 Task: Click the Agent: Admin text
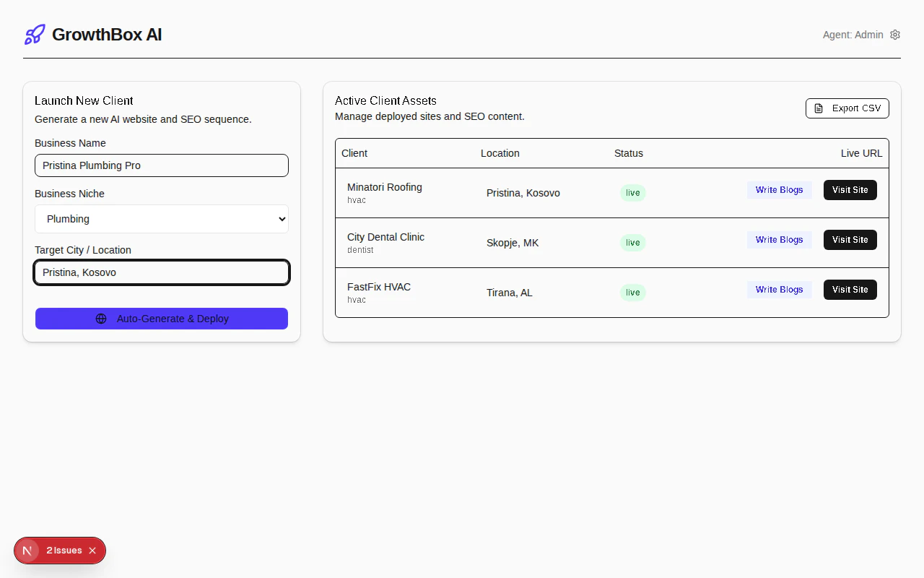(x=853, y=35)
